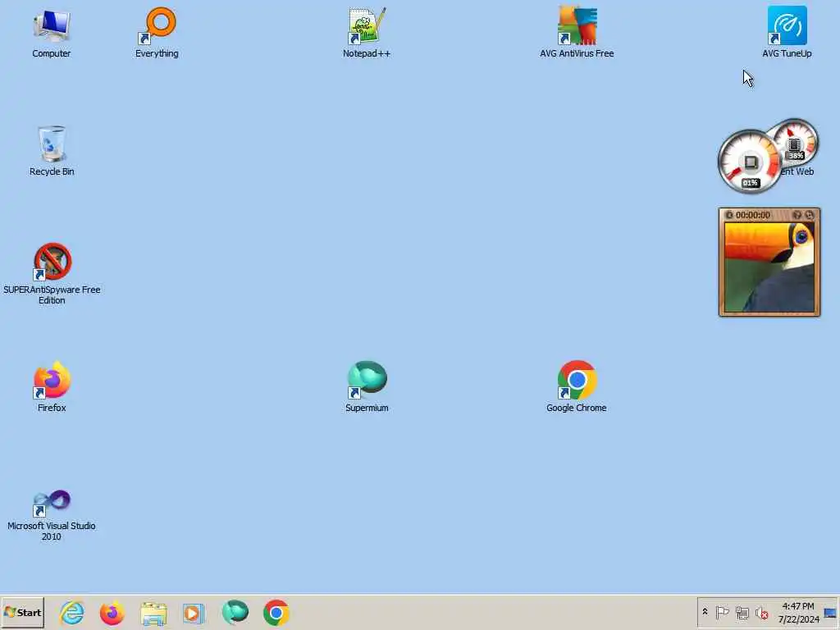Show the picture puzzle's solved image
The width and height of the screenshot is (840, 630).
797,215
